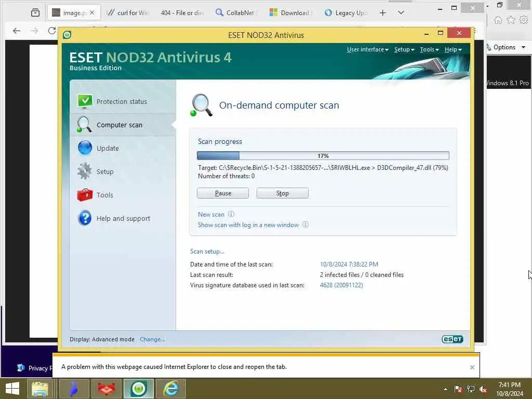Click the browser back arrow
This screenshot has height=399, width=532.
(x=16, y=31)
